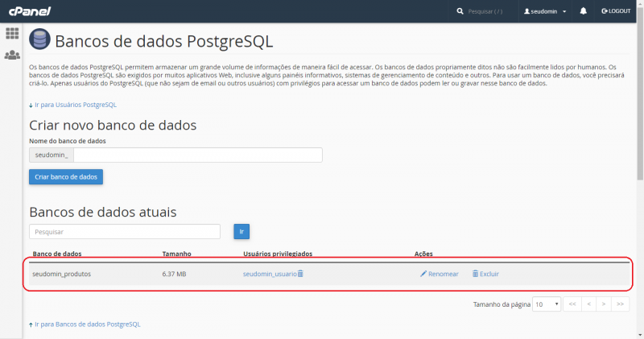Click the Ir search button
Image resolution: width=644 pixels, height=339 pixels.
242,231
